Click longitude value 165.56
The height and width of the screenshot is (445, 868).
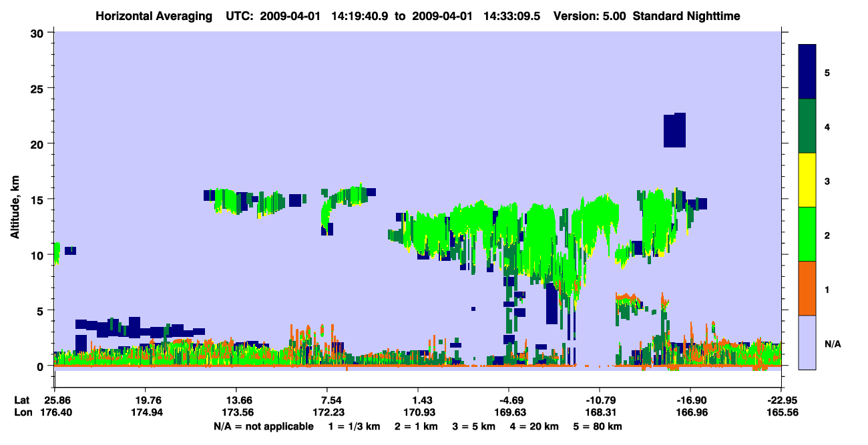(x=781, y=412)
